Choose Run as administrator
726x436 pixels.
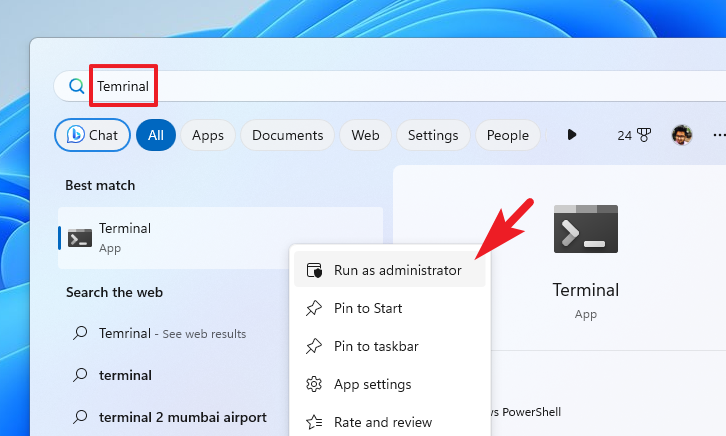pyautogui.click(x=390, y=270)
